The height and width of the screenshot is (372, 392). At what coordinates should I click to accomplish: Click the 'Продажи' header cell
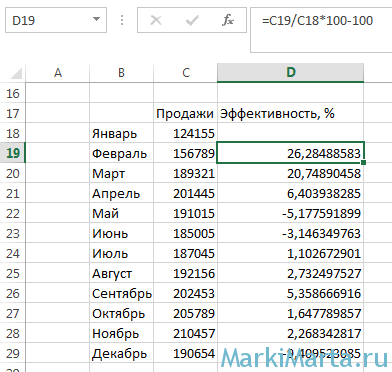coord(185,113)
